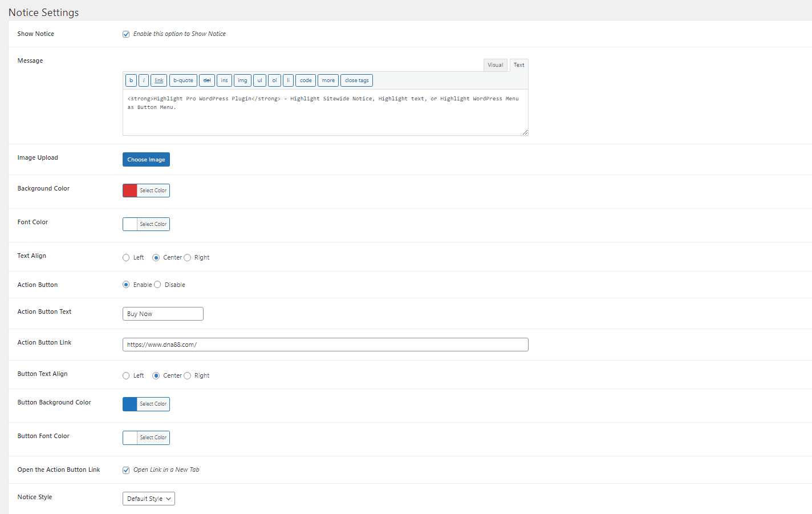Click the white Button Font Color swatch
The image size is (812, 514).
click(130, 438)
